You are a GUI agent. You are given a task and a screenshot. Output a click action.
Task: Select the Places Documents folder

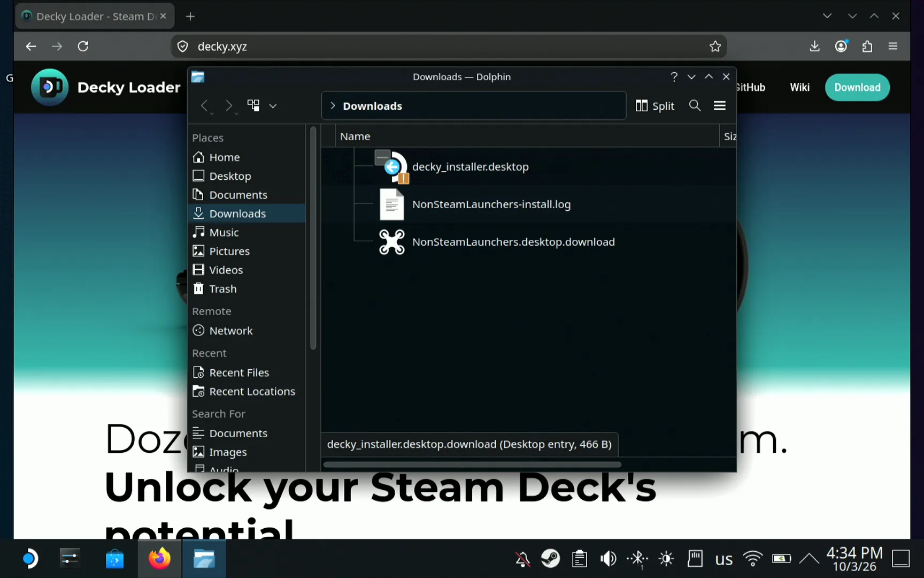click(x=247, y=195)
